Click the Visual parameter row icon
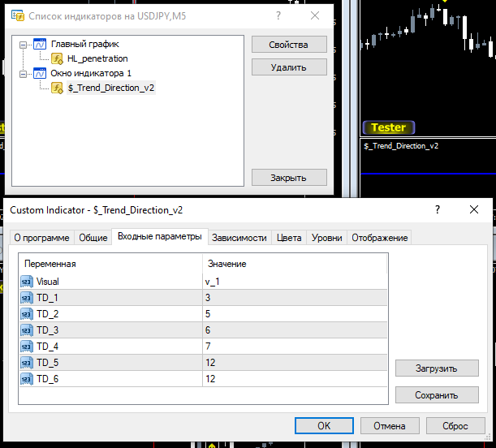 coord(27,282)
